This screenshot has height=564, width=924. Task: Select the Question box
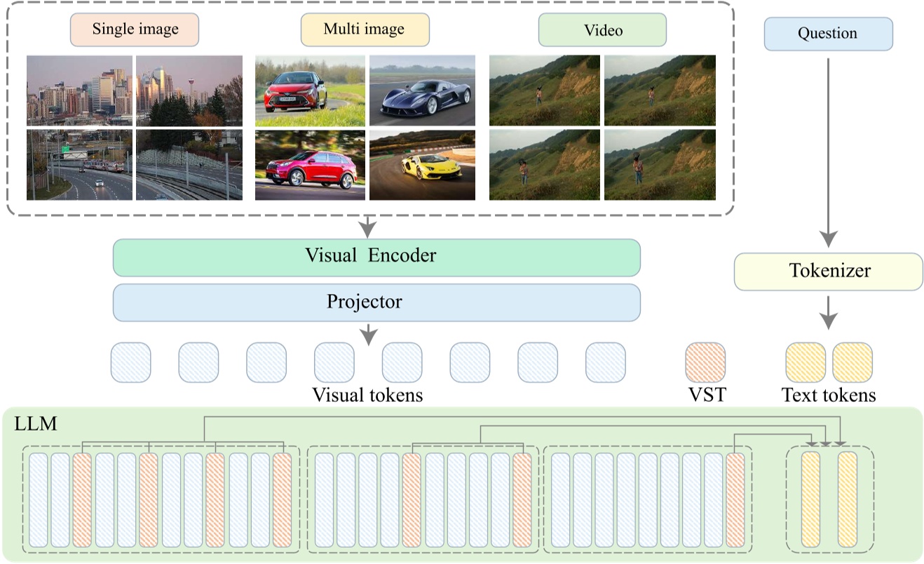(x=829, y=33)
